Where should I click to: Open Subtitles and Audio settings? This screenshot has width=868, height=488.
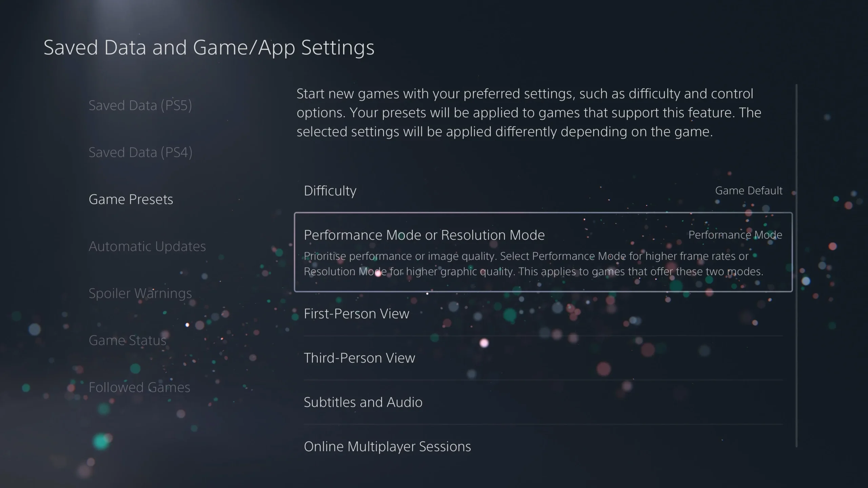click(363, 402)
